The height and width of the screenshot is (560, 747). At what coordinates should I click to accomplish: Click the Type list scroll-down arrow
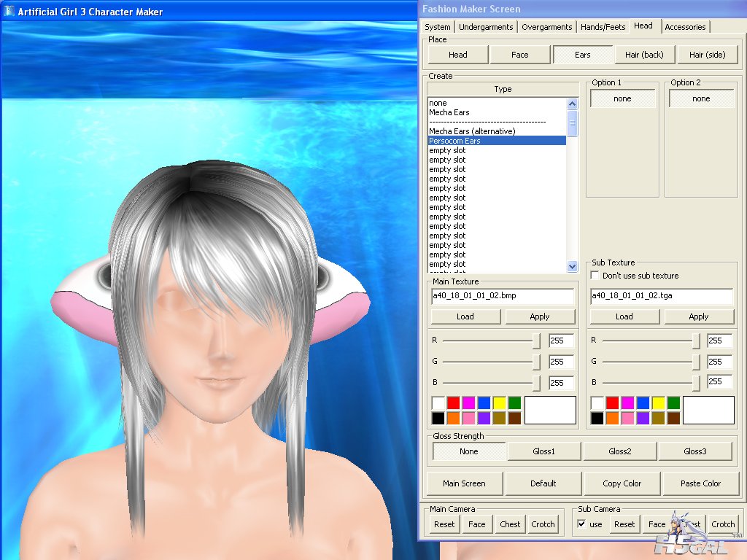(573, 267)
